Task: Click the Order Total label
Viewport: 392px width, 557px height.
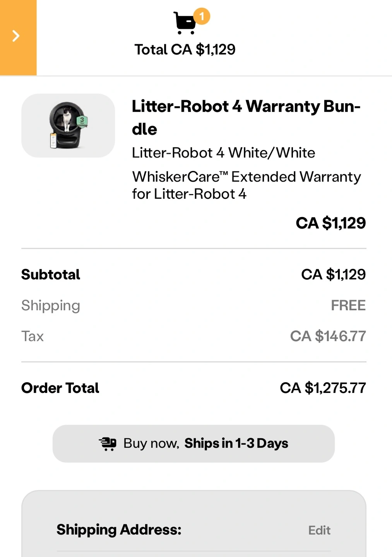Action: [60, 388]
